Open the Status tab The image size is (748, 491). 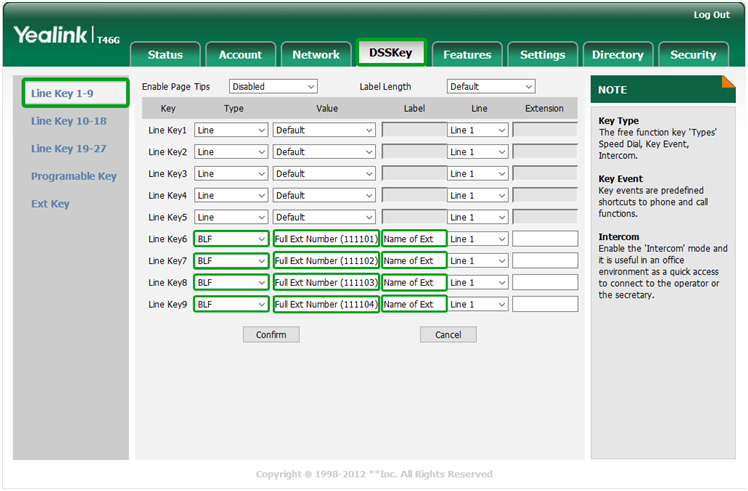pyautogui.click(x=165, y=55)
